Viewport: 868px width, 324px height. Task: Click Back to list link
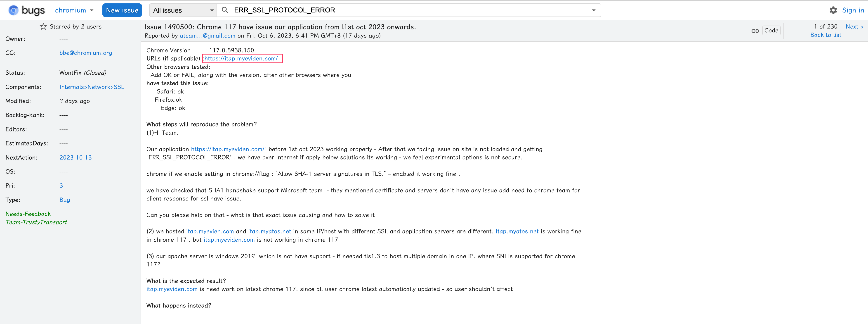pos(826,35)
